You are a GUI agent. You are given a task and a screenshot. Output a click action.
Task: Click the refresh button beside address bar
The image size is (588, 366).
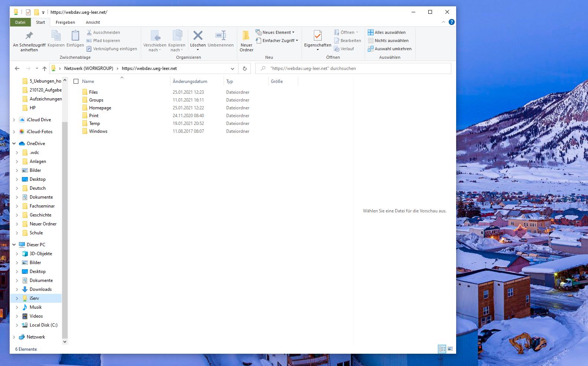tap(244, 68)
